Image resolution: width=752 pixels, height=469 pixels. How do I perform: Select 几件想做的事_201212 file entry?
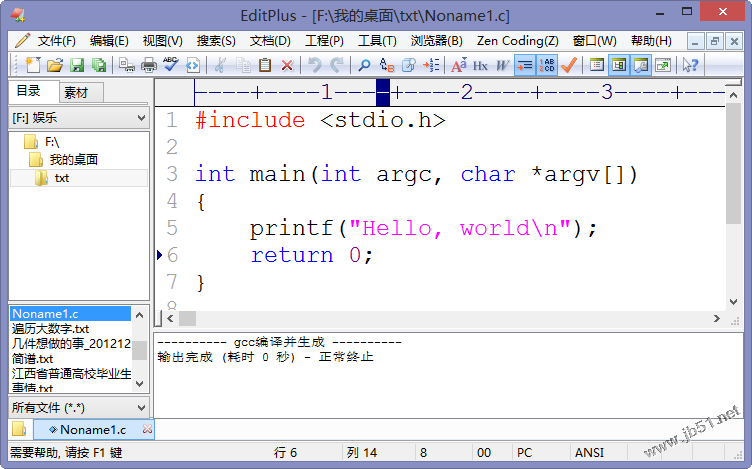[x=70, y=344]
